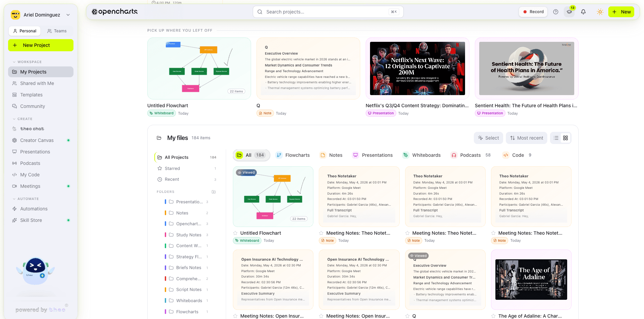Open Presentations in the sidebar
The image size is (644, 319).
[41, 152]
